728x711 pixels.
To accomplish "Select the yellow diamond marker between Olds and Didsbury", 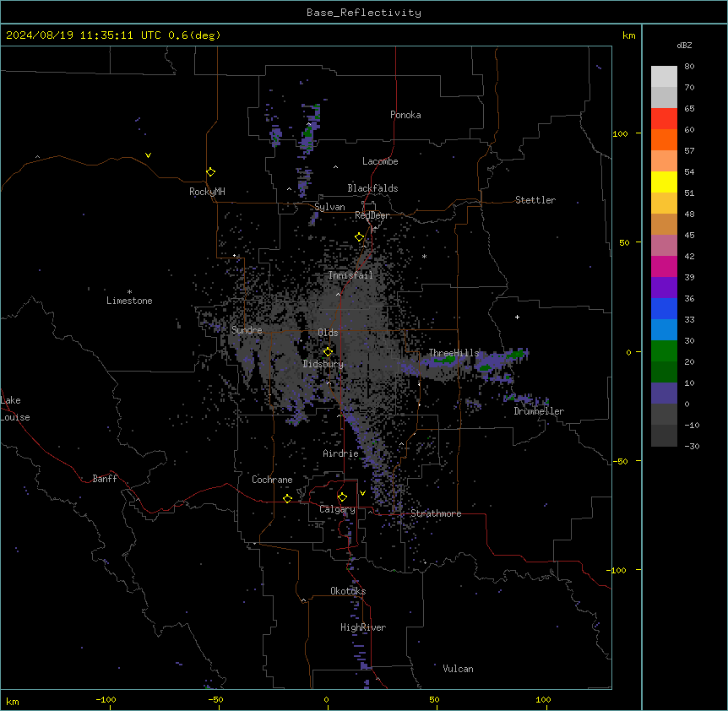I will point(328,352).
